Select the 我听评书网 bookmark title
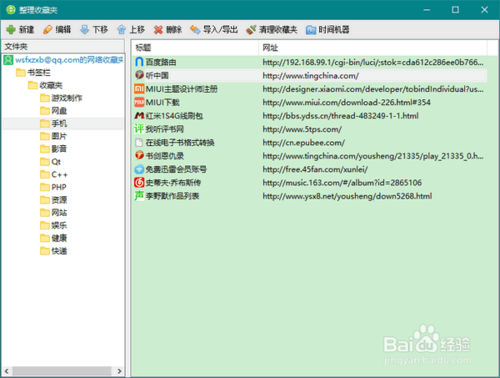 pos(165,129)
